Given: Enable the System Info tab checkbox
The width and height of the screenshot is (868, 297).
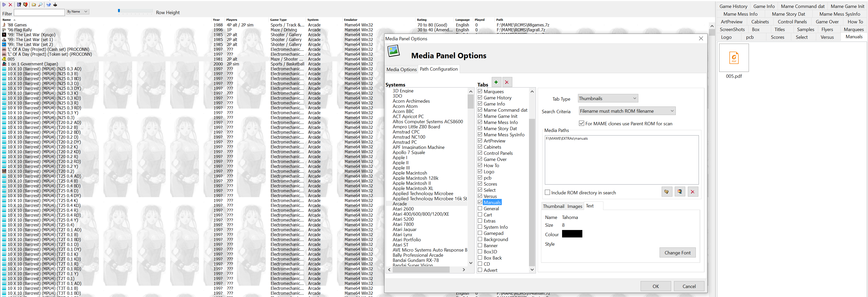Looking at the screenshot, I should point(480,227).
